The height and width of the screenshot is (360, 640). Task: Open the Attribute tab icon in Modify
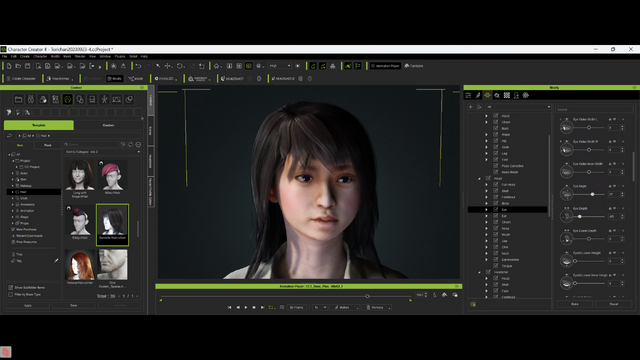click(468, 95)
